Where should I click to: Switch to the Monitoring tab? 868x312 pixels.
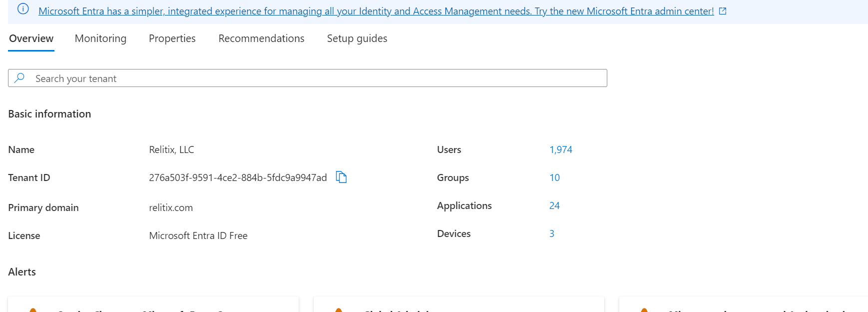100,38
